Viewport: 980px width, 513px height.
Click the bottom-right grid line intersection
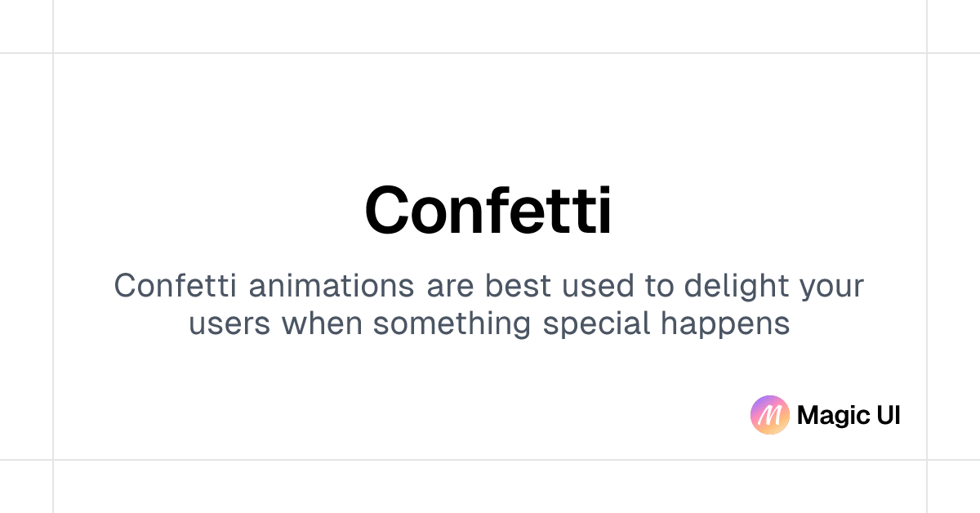coord(927,460)
